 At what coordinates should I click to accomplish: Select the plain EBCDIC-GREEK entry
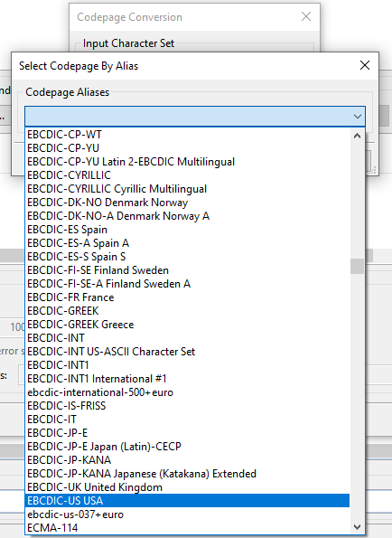coord(188,311)
